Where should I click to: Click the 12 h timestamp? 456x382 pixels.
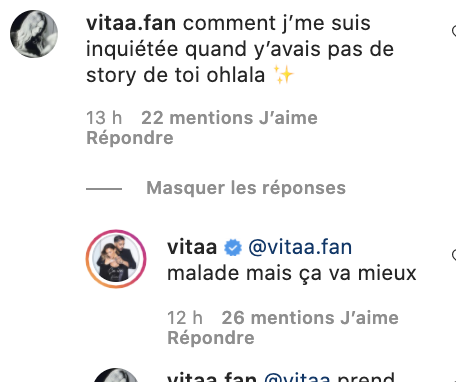click(185, 318)
